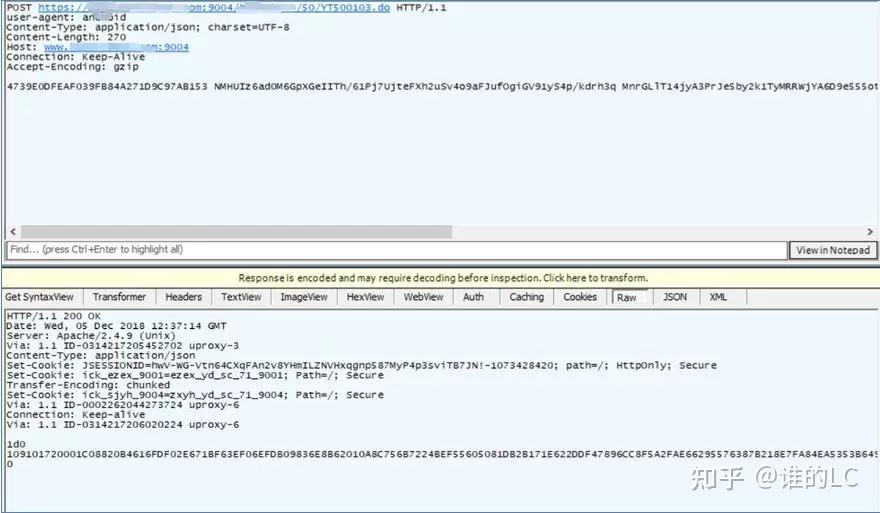Open the response Headers tab
The width and height of the screenshot is (880, 513).
pyautogui.click(x=184, y=297)
